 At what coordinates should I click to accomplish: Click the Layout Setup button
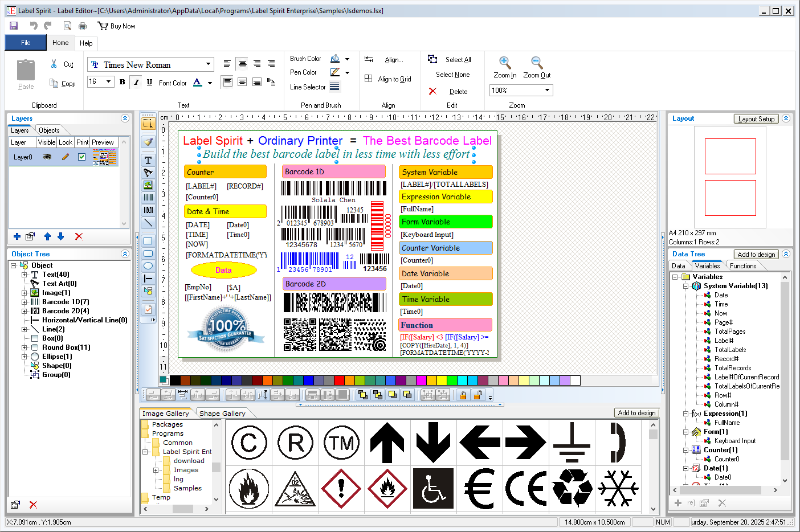[756, 119]
